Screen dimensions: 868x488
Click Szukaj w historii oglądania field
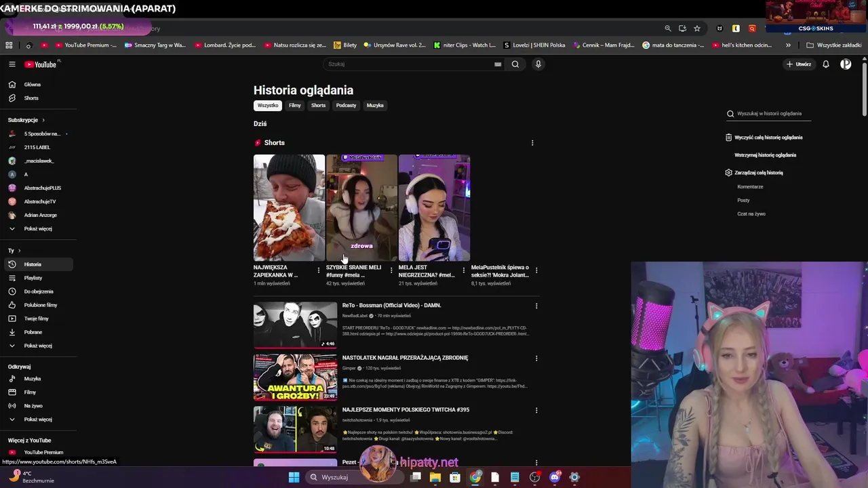tap(769, 114)
